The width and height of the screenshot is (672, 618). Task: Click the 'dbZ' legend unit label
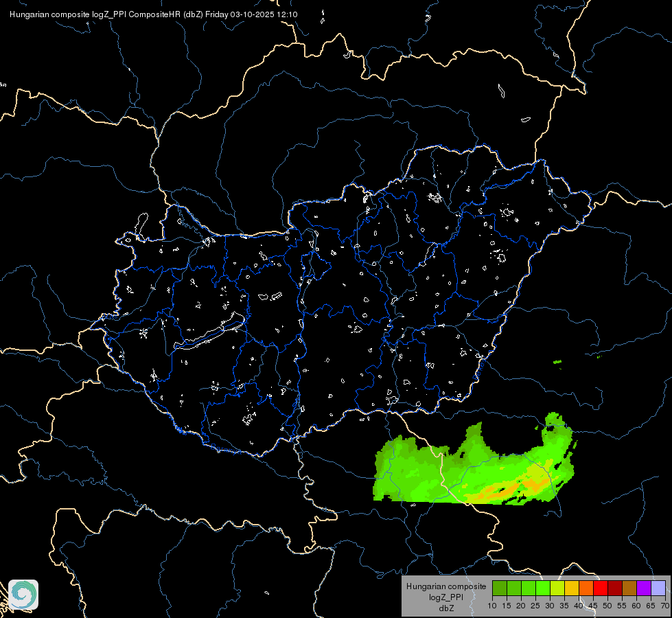446,608
